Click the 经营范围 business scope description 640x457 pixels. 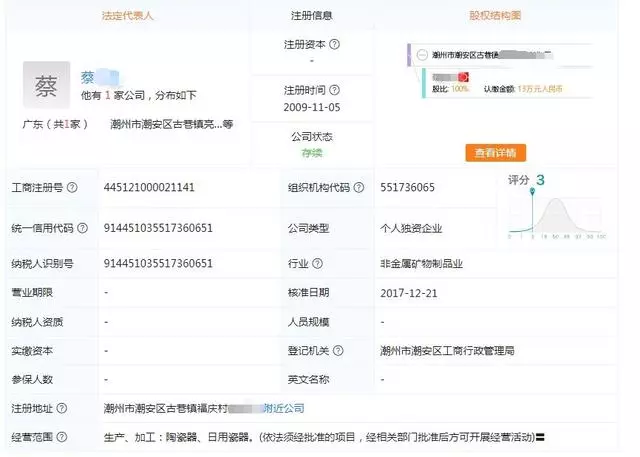pos(324,437)
